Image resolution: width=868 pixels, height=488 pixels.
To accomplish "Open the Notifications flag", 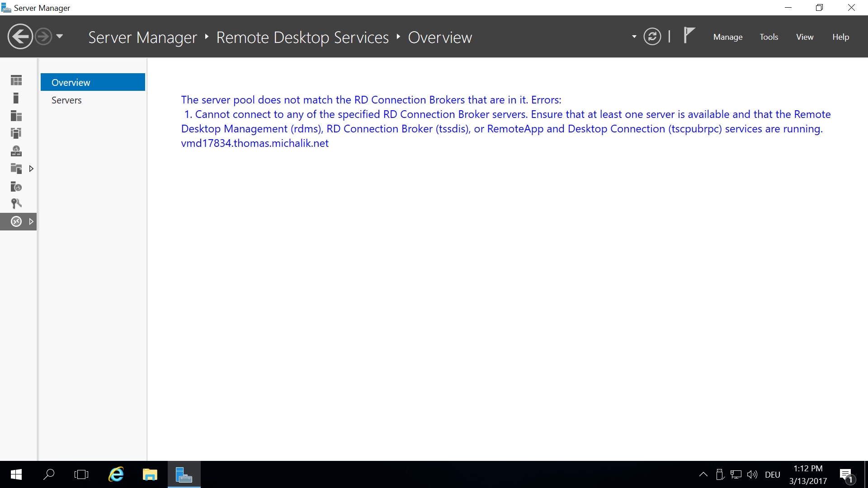I will click(x=689, y=35).
